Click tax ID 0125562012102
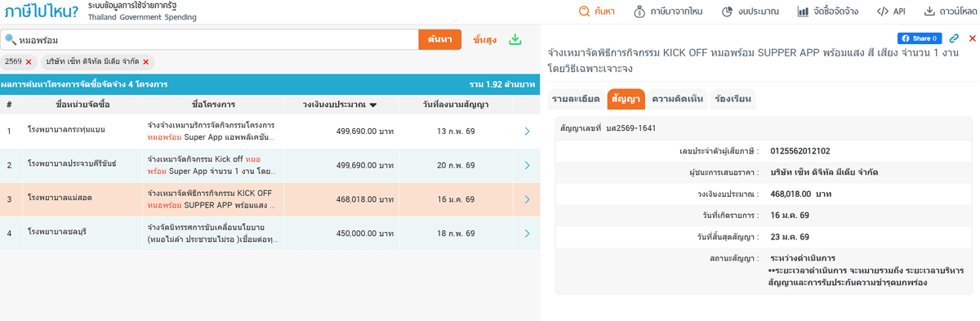 (x=800, y=151)
